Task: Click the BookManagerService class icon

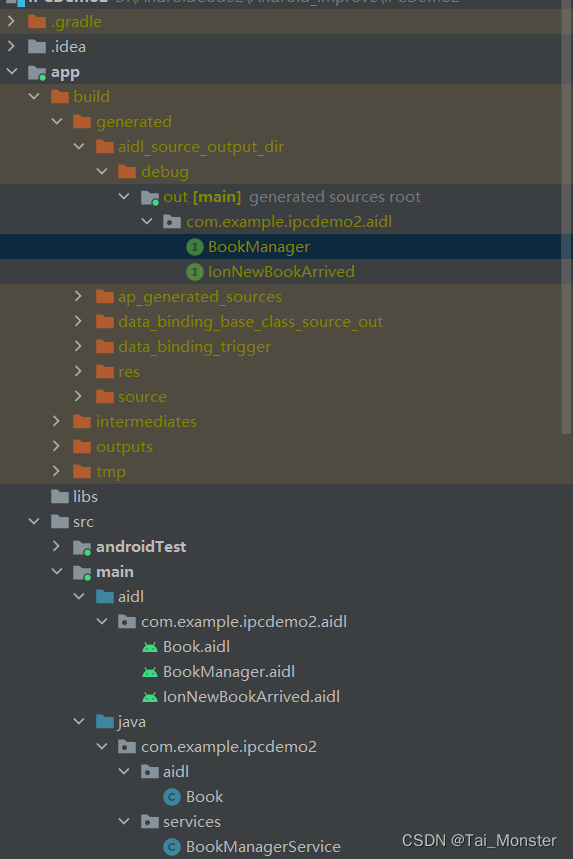Action: 172,847
